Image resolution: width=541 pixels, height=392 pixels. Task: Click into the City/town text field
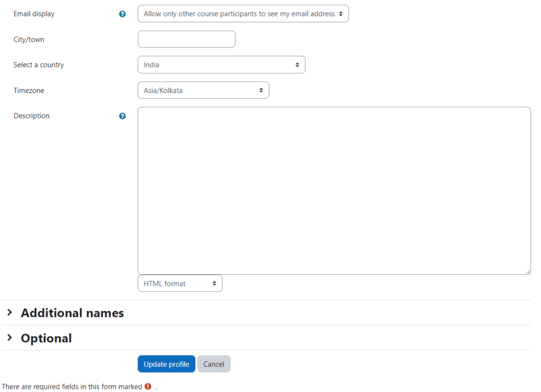point(186,40)
